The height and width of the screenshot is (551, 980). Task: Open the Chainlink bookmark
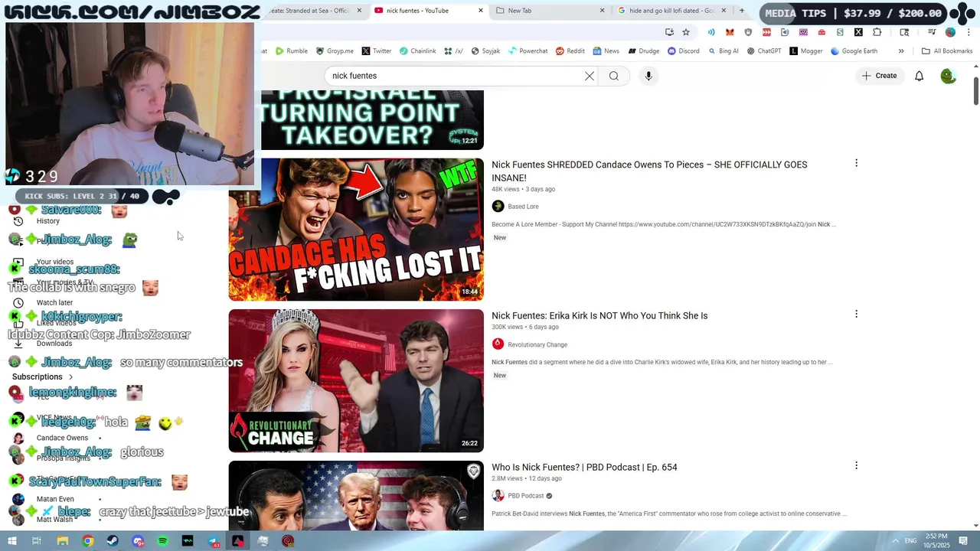tap(417, 51)
